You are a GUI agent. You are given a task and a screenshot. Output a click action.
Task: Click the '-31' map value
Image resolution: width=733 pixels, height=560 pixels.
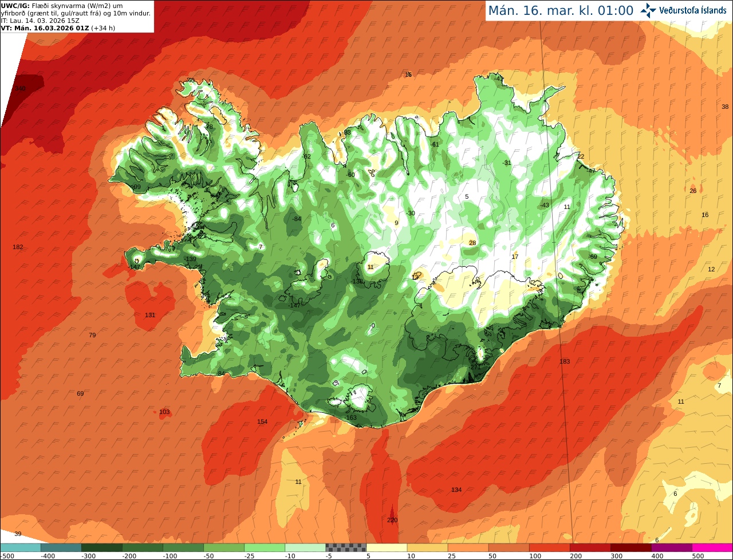507,163
